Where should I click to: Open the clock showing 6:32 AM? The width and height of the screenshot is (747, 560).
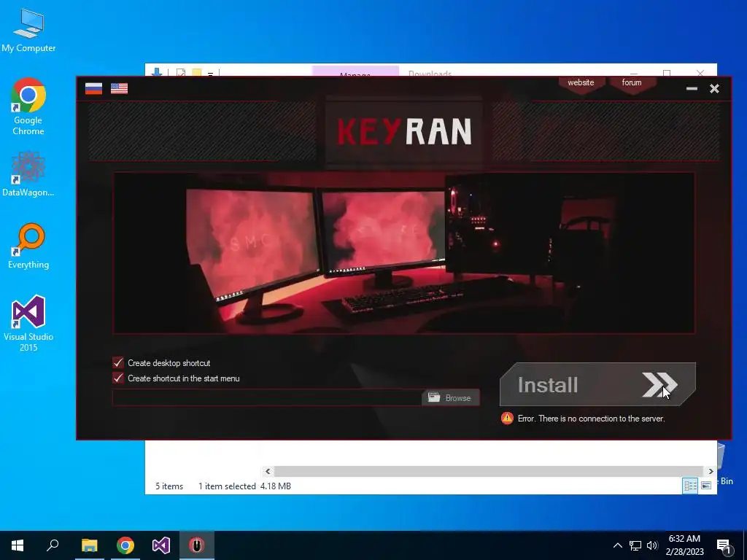tap(684, 545)
